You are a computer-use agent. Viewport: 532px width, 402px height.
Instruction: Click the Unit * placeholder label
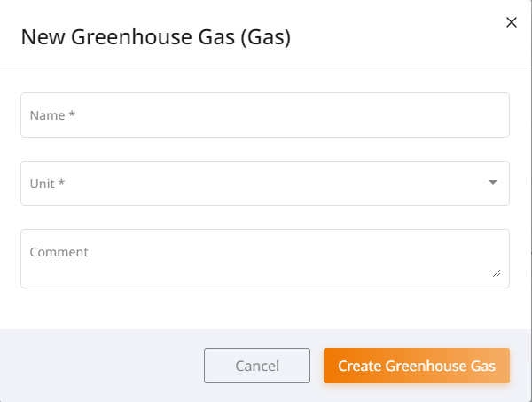[x=48, y=184]
